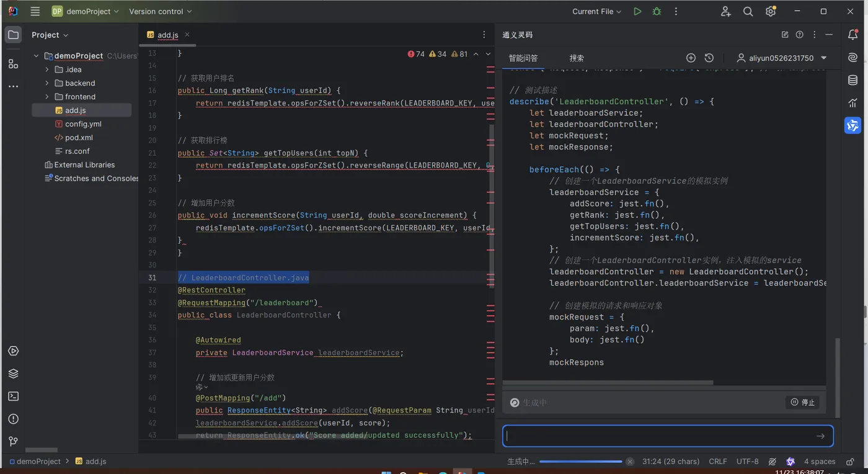
Task: Open the layered stack tool window
Action: pos(13,373)
